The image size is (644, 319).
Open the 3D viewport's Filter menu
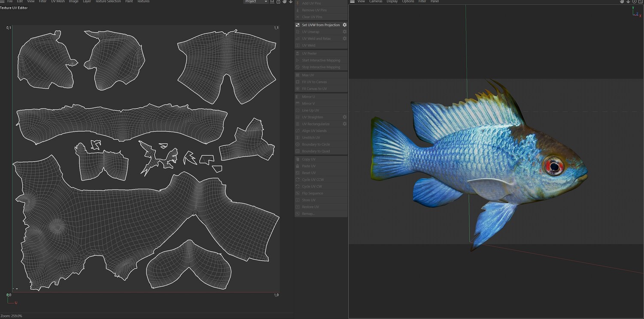(x=422, y=1)
